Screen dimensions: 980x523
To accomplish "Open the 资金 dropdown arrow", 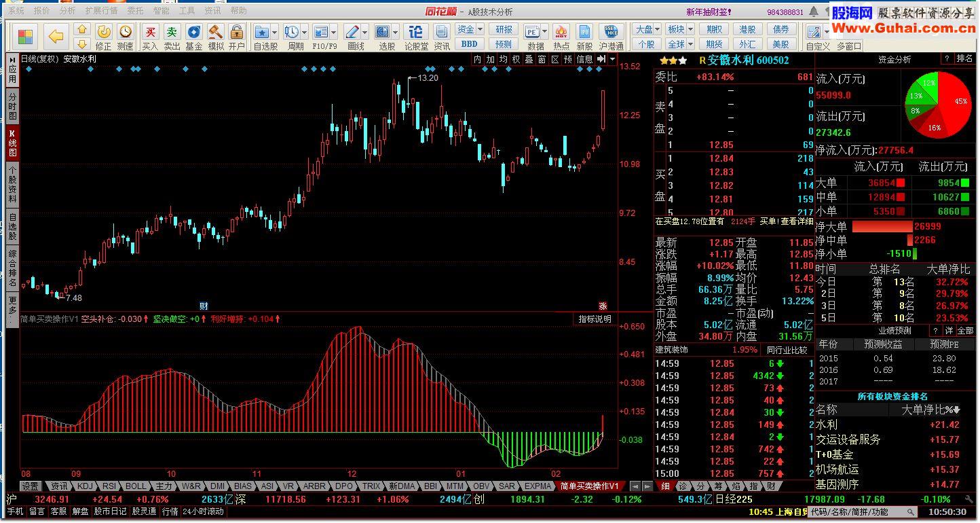I will (x=480, y=30).
